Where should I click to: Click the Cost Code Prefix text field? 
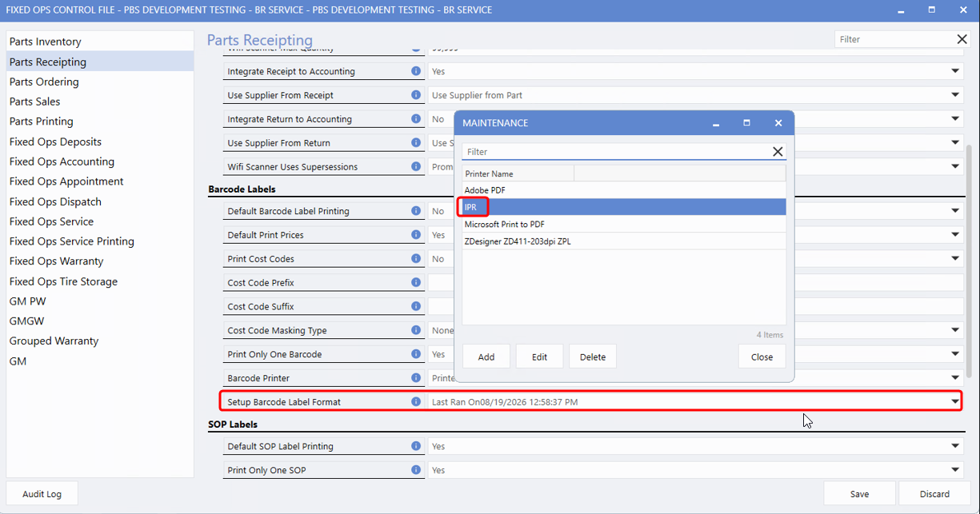[x=695, y=283]
